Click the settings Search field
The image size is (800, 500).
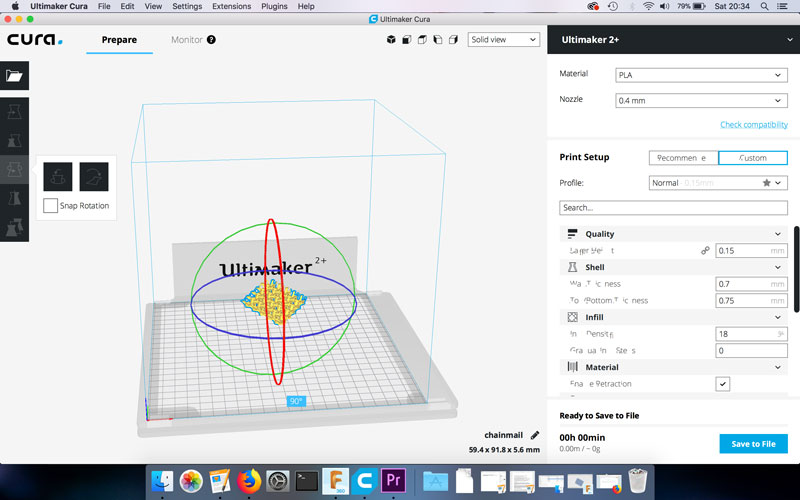673,208
